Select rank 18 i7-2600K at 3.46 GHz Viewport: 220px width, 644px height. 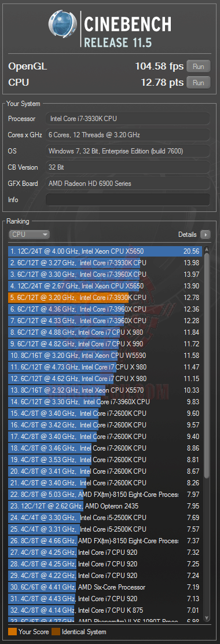click(x=105, y=448)
